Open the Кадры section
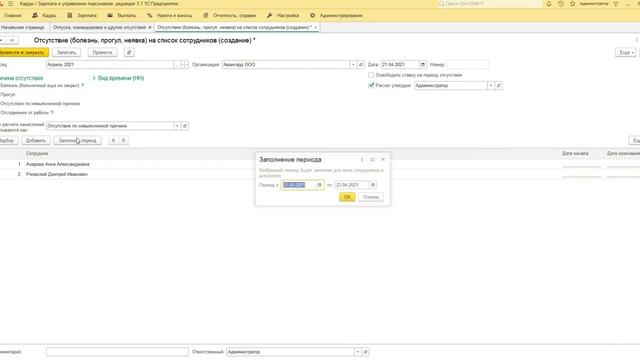 coord(44,16)
